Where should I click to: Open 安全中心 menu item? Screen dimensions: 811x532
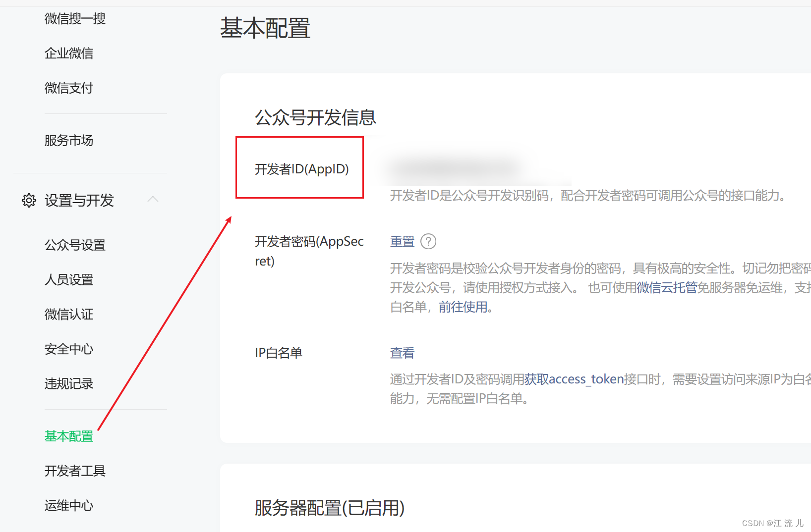69,349
